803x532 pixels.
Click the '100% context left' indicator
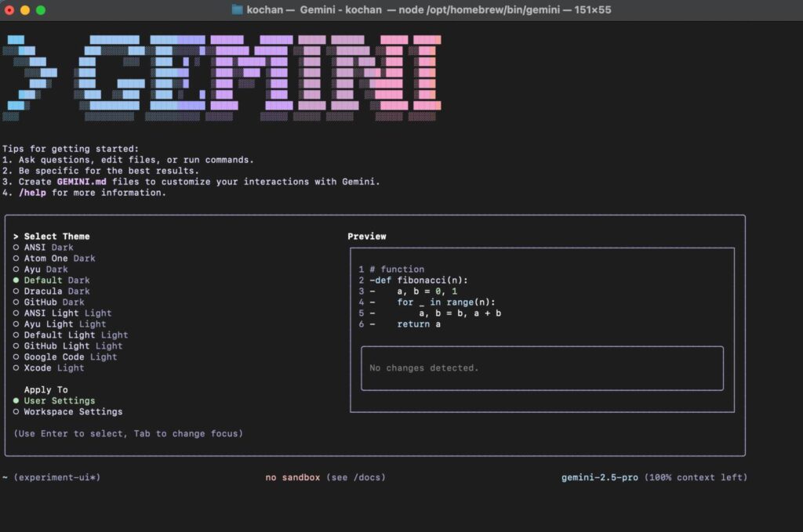pyautogui.click(x=696, y=477)
